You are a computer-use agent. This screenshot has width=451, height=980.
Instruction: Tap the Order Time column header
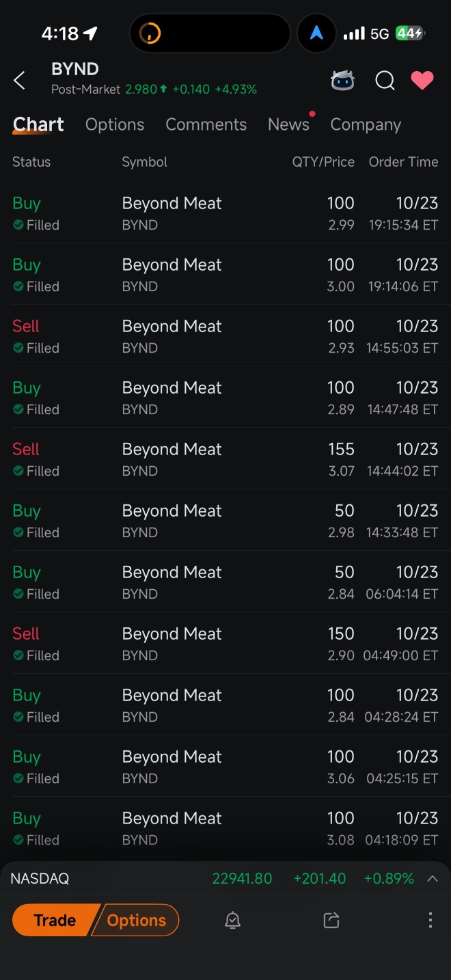click(403, 162)
